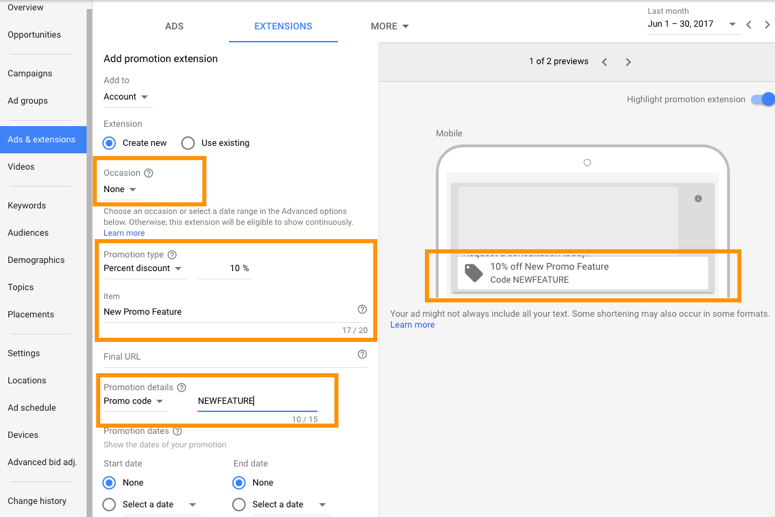The height and width of the screenshot is (517, 775).
Task: Click price tag icon in preview
Action: click(x=474, y=273)
